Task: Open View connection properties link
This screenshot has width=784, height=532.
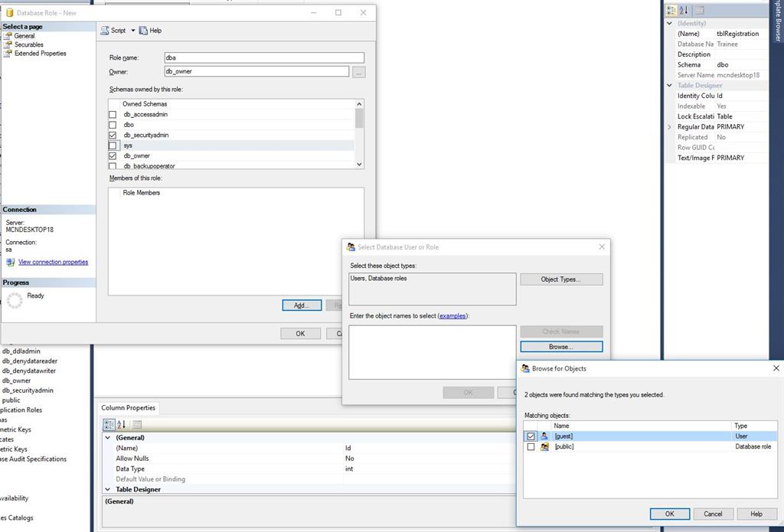Action: [x=53, y=262]
